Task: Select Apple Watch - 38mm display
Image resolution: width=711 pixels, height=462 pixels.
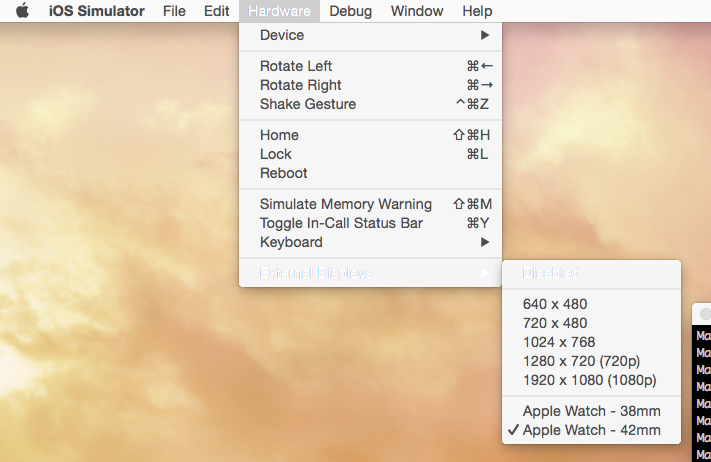Action: pos(591,411)
